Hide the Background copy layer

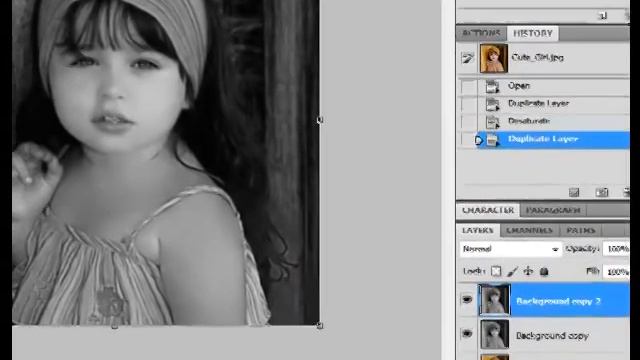click(x=467, y=334)
